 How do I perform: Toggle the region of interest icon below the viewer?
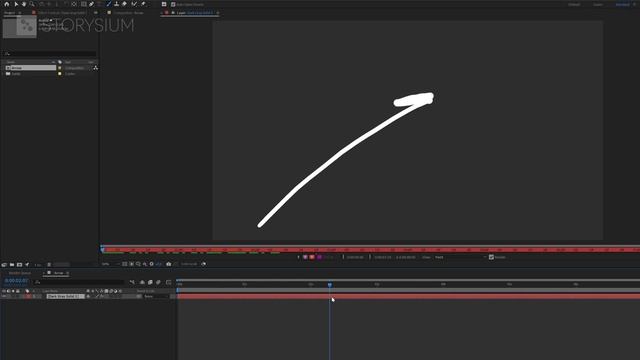pos(131,264)
